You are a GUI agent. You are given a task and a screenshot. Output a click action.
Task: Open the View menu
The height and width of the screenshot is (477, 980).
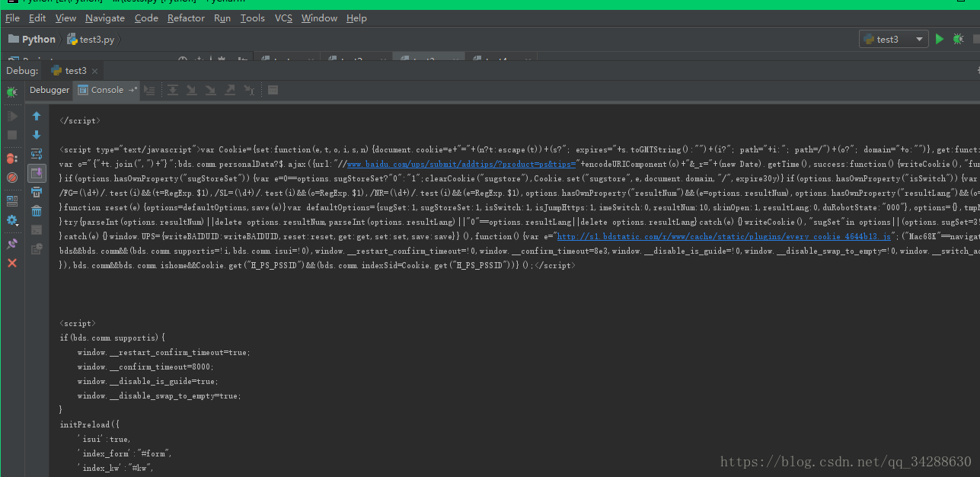click(x=65, y=18)
